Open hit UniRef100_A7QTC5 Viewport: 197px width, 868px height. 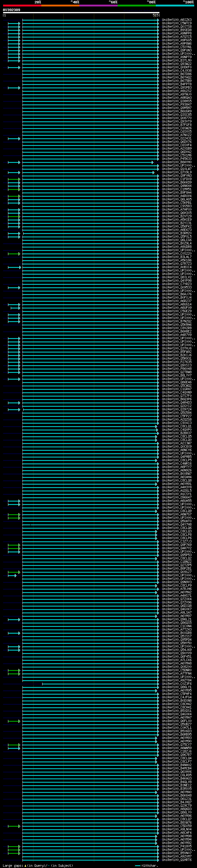[177, 37]
